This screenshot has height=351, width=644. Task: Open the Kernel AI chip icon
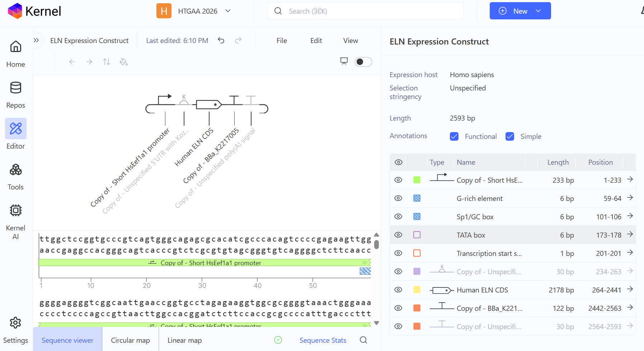[x=15, y=210]
